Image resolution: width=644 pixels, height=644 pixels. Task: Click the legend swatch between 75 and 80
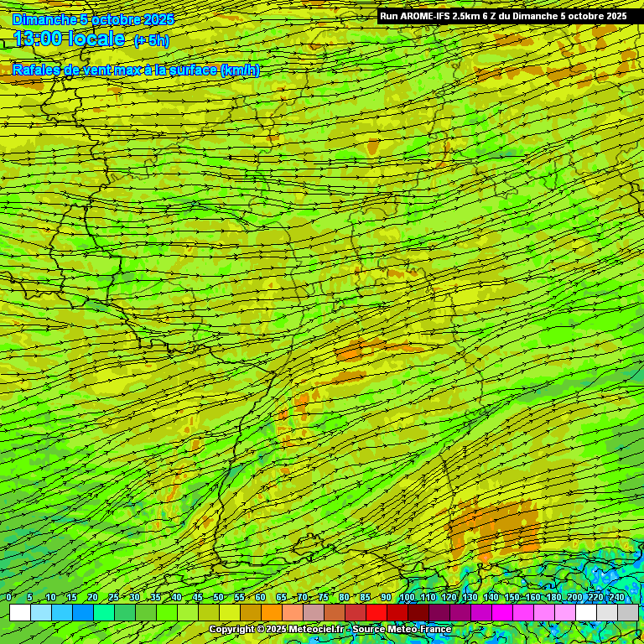[x=334, y=613]
